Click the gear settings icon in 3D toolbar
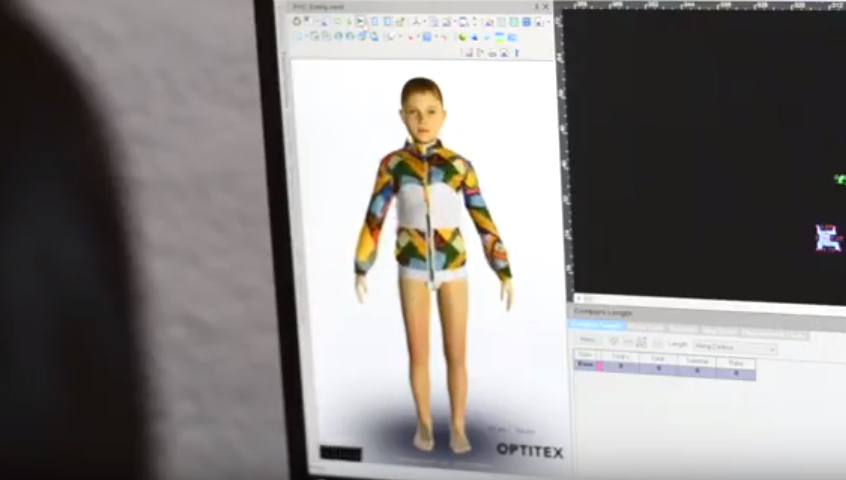This screenshot has height=480, width=846. click(x=297, y=21)
